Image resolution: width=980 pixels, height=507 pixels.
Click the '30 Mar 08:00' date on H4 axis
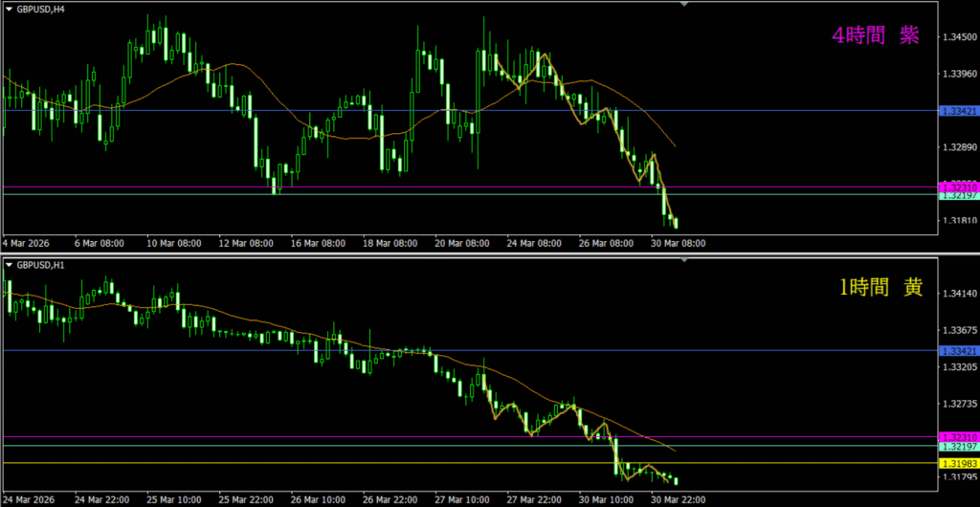679,243
